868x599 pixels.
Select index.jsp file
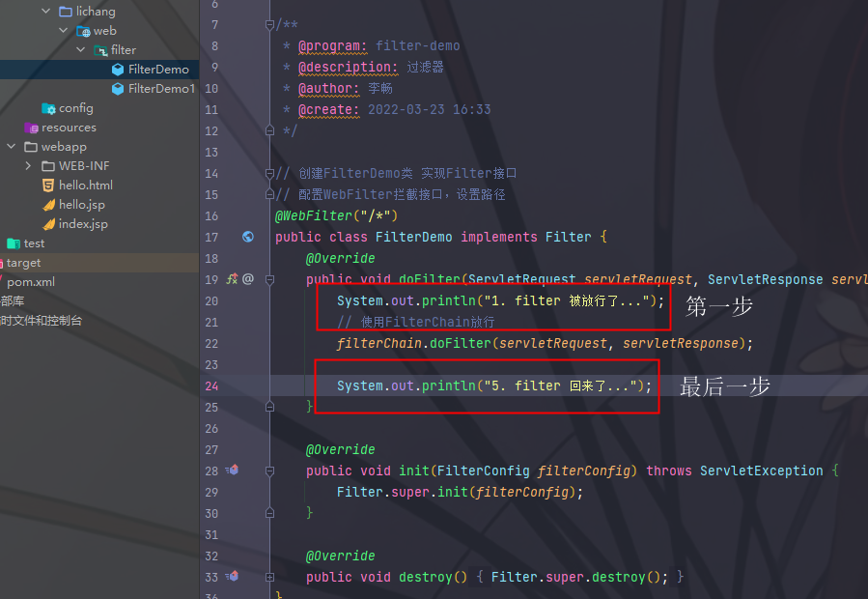(83, 224)
